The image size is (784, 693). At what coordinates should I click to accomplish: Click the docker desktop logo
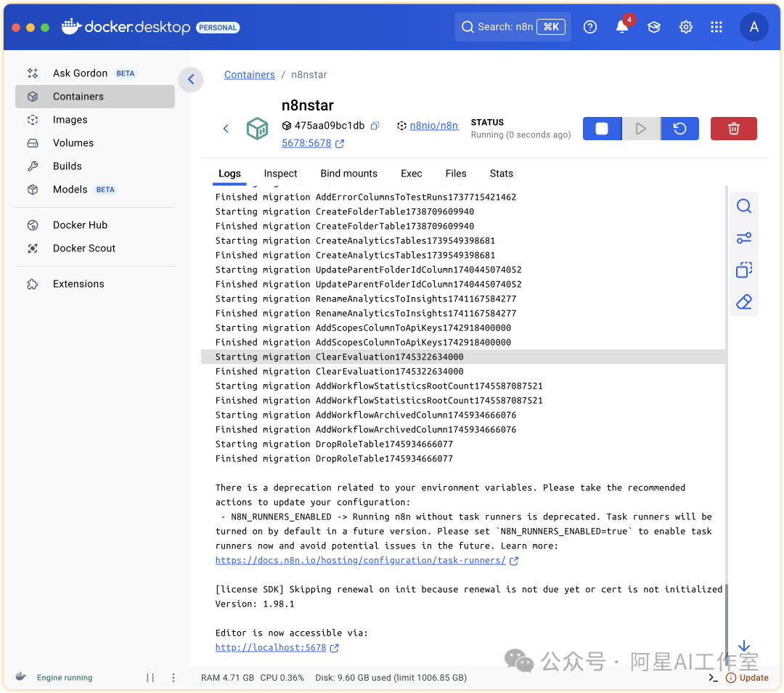pyautogui.click(x=126, y=27)
